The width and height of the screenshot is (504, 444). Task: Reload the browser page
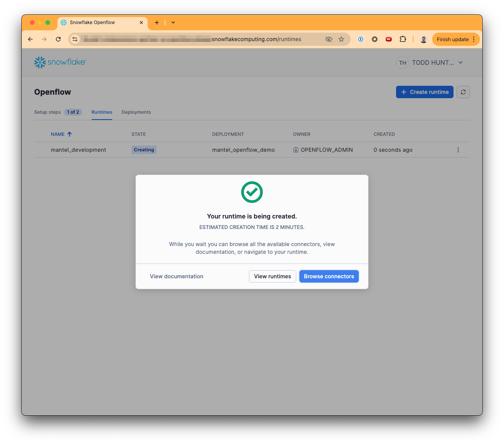58,39
